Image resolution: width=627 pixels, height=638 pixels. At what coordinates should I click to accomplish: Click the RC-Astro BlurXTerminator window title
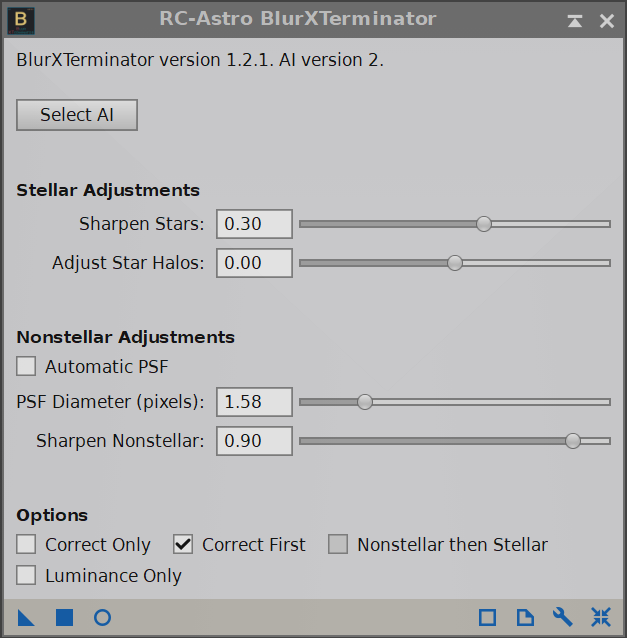(x=297, y=19)
